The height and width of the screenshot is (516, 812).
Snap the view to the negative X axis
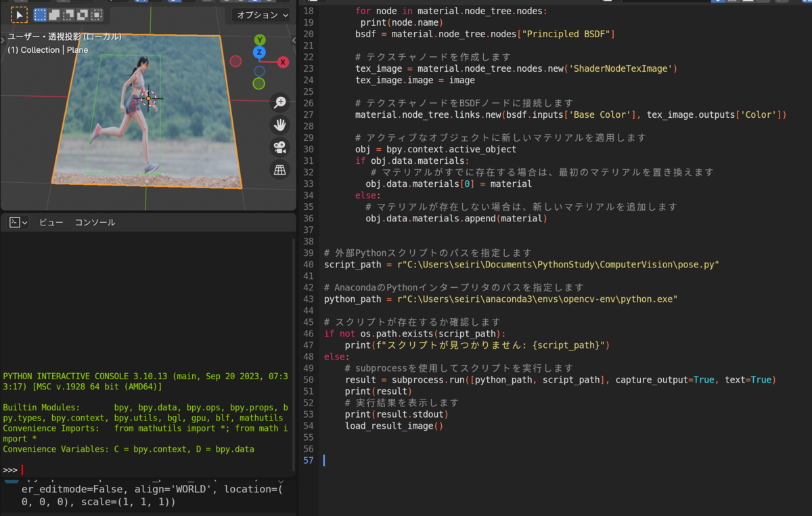pos(235,62)
